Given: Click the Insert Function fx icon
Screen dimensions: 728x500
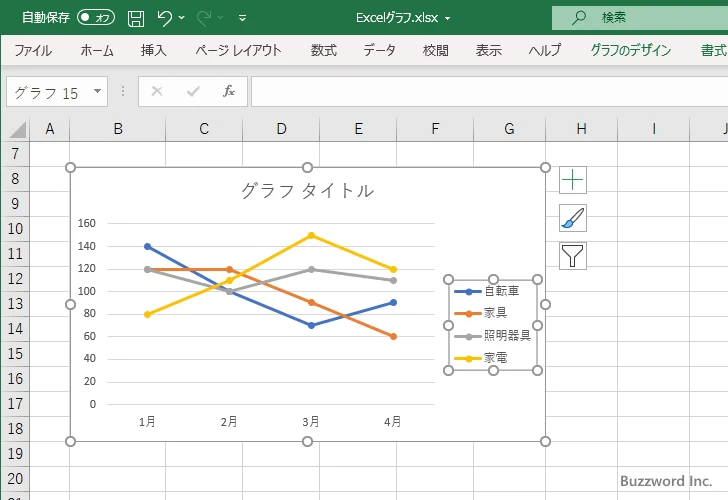Looking at the screenshot, I should [229, 91].
